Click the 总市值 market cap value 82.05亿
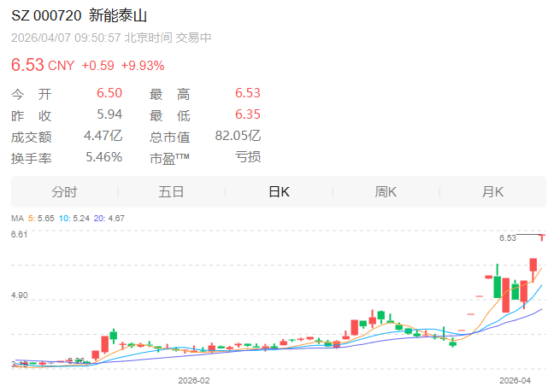This screenshot has width=560, height=392. pos(240,136)
